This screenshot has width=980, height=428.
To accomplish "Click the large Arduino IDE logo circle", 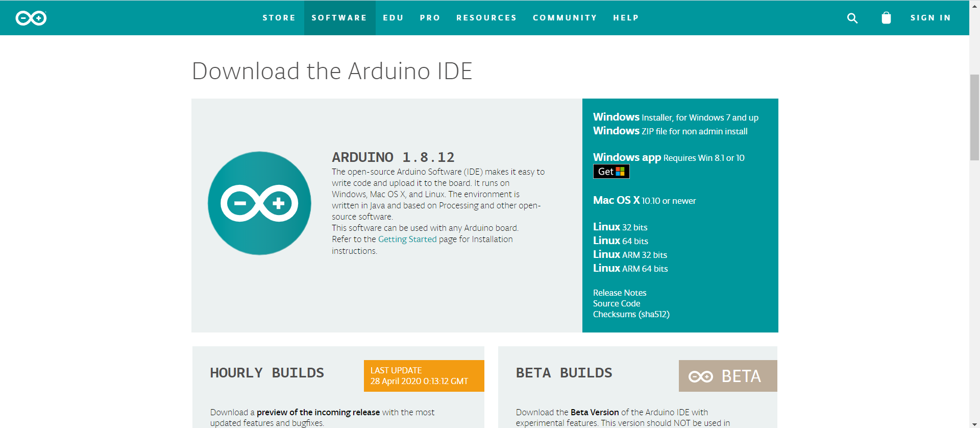I will pos(259,203).
